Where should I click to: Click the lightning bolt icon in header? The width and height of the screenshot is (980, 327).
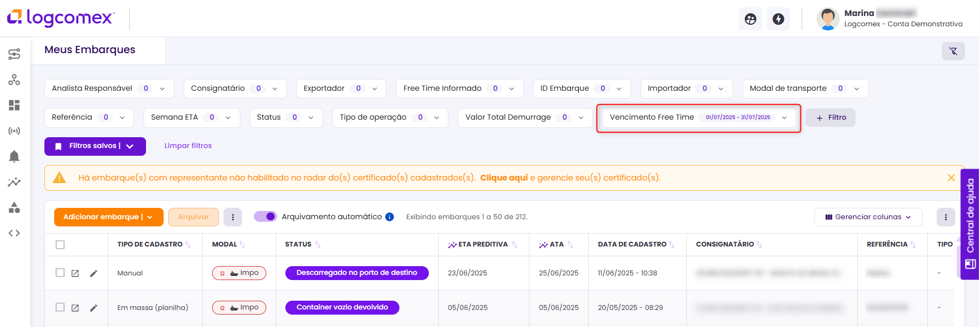(x=778, y=19)
